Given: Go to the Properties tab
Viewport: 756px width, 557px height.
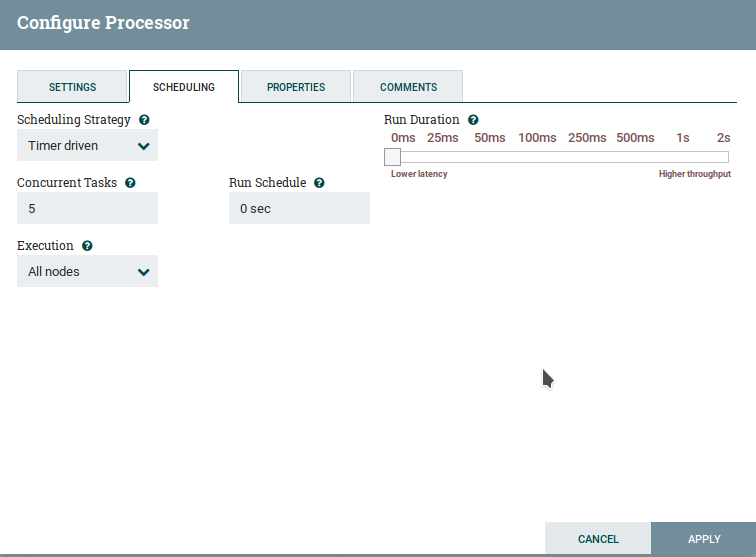Looking at the screenshot, I should coord(296,87).
